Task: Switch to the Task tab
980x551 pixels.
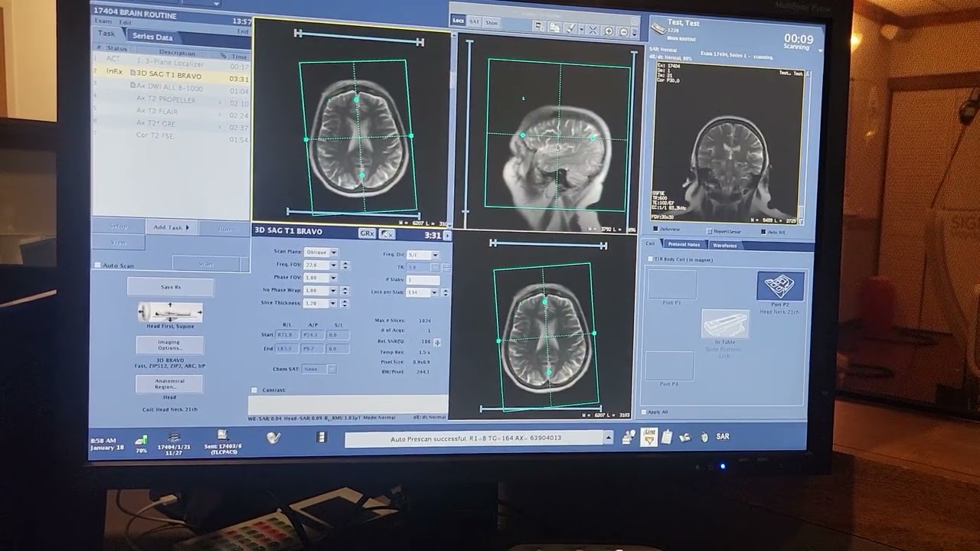Action: pyautogui.click(x=106, y=34)
